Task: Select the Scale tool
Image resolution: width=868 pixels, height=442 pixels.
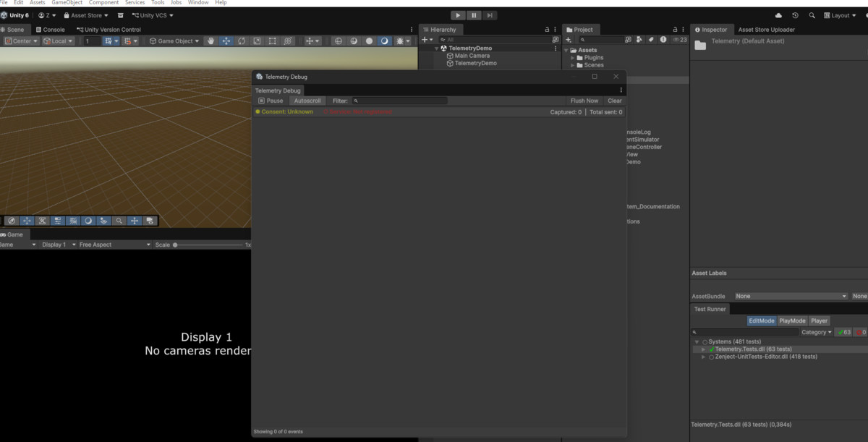Action: point(257,41)
